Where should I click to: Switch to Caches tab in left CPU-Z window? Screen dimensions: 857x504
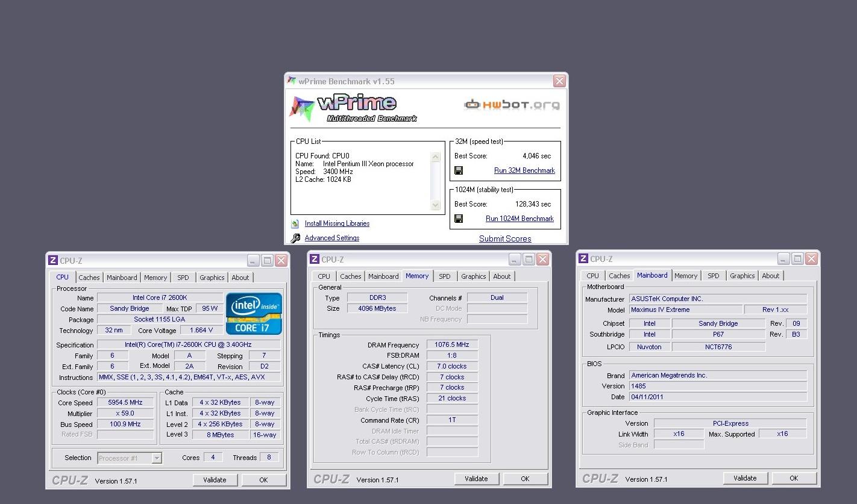coord(89,278)
